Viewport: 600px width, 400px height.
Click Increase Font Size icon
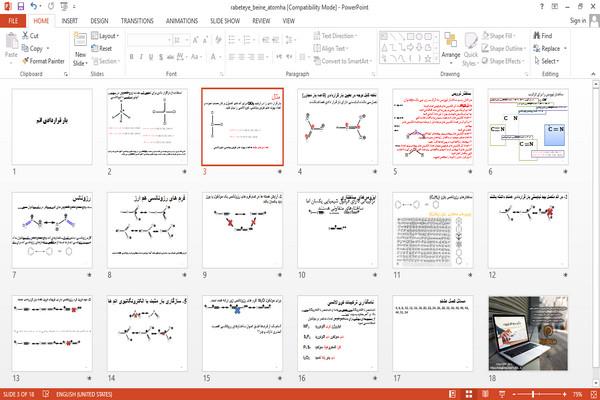tap(196, 40)
